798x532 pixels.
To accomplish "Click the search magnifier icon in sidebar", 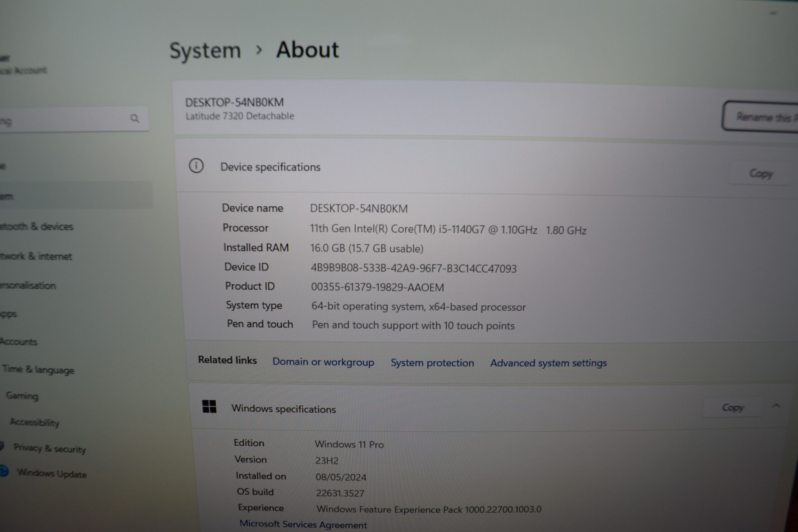I will [135, 118].
